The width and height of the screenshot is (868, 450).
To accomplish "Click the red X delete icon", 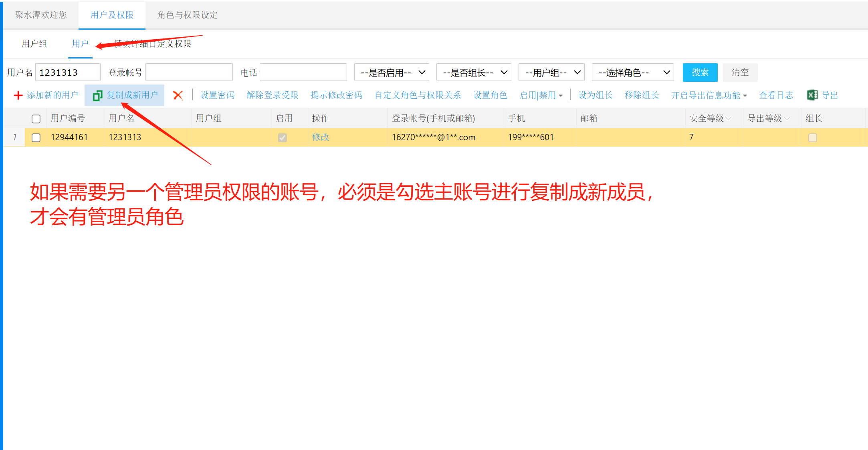I will (178, 95).
